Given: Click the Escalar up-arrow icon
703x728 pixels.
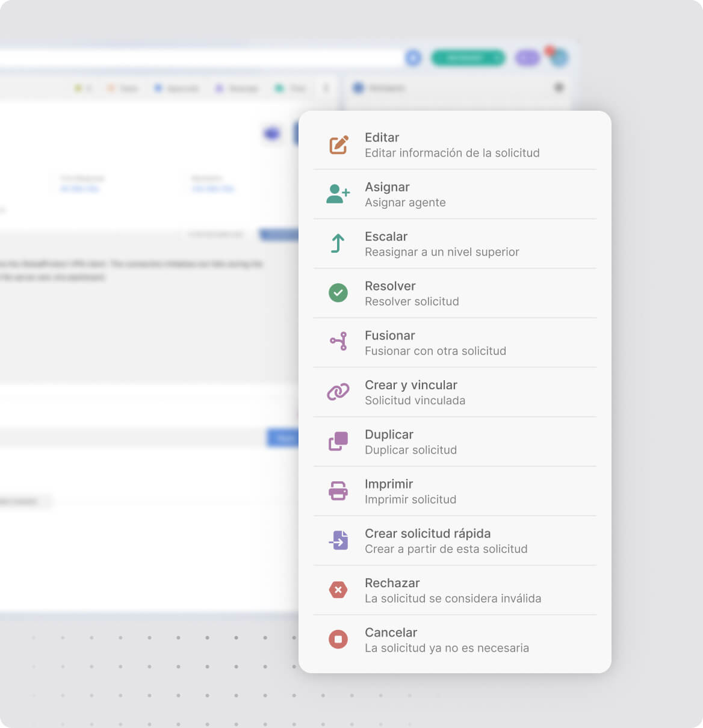Looking at the screenshot, I should (x=338, y=244).
